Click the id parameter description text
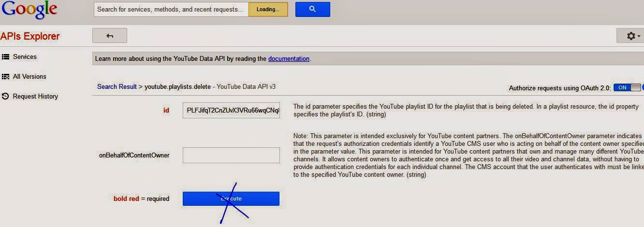This screenshot has width=644, height=227. (466, 110)
